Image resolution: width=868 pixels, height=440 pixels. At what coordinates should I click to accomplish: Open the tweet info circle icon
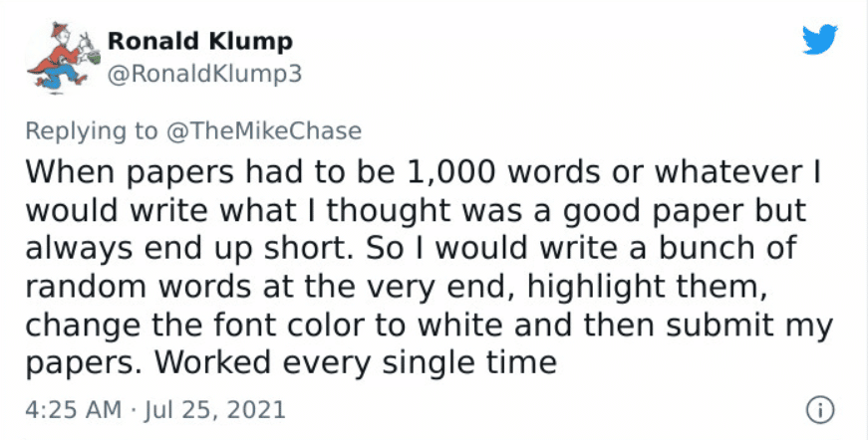(820, 411)
